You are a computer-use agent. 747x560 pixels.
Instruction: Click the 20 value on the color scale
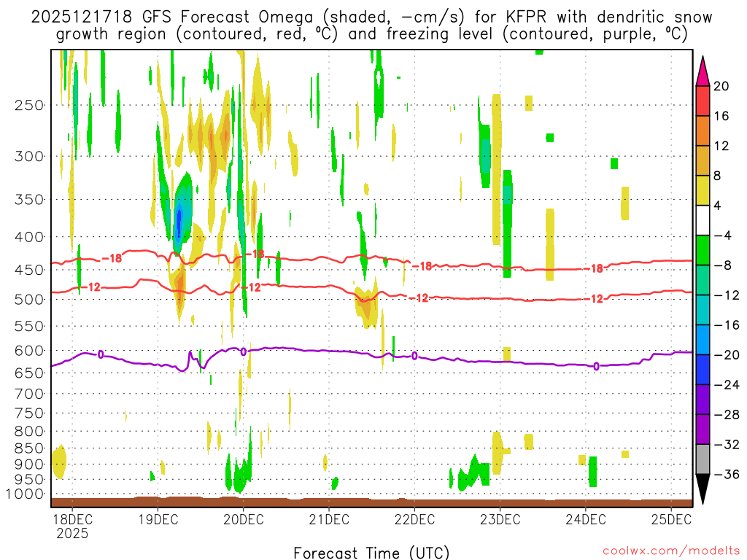click(x=721, y=86)
